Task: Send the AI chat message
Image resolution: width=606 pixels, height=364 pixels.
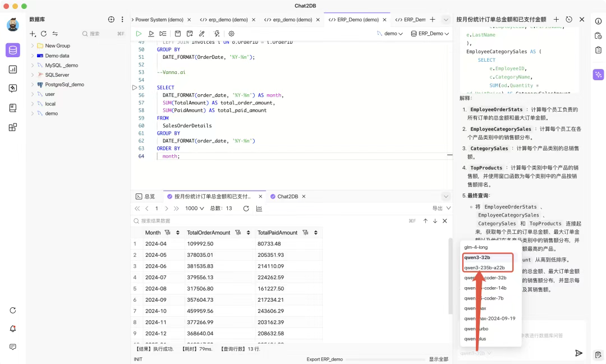Action: (x=579, y=353)
